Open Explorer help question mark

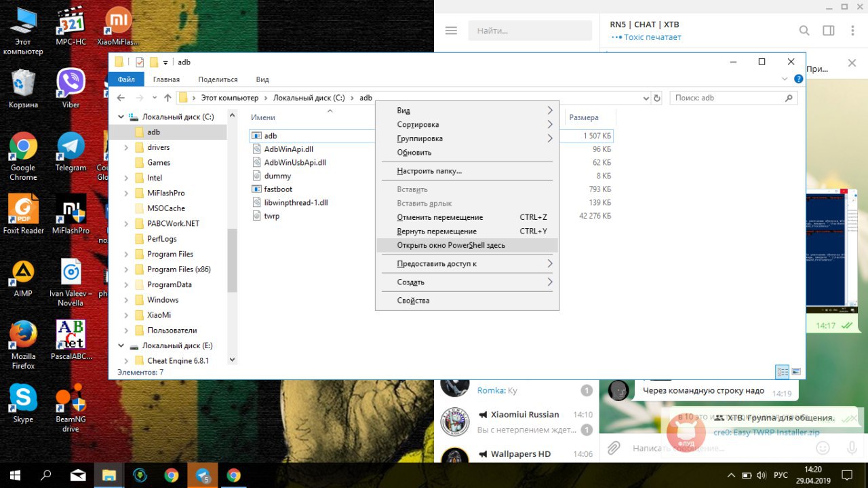pyautogui.click(x=798, y=79)
